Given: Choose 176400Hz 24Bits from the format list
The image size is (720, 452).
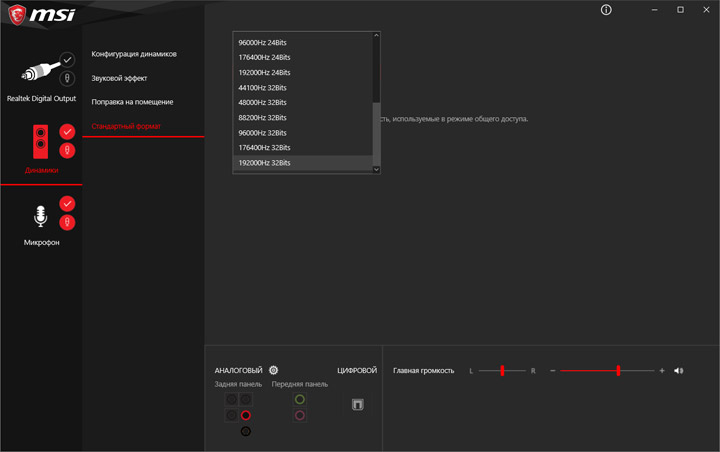Looking at the screenshot, I should coord(303,57).
